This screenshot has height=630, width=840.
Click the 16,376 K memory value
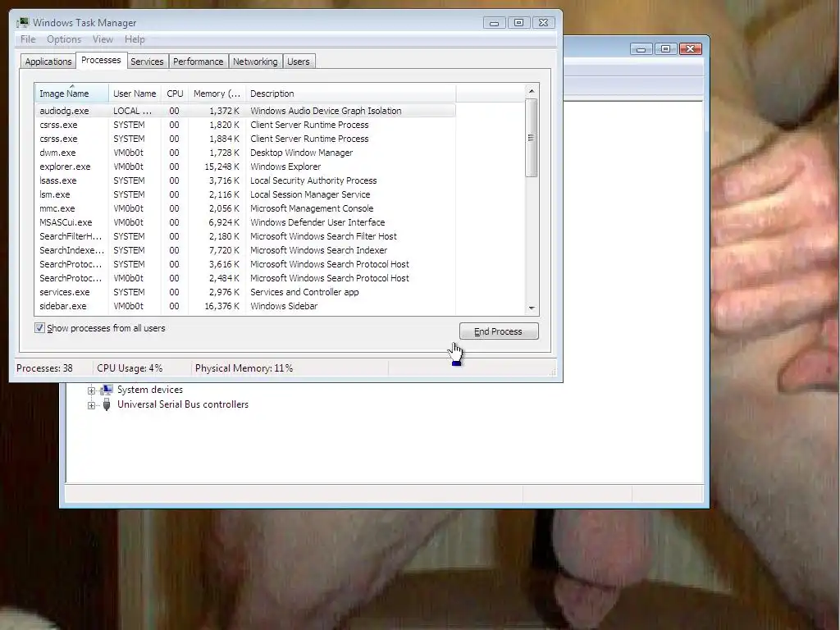pyautogui.click(x=221, y=306)
